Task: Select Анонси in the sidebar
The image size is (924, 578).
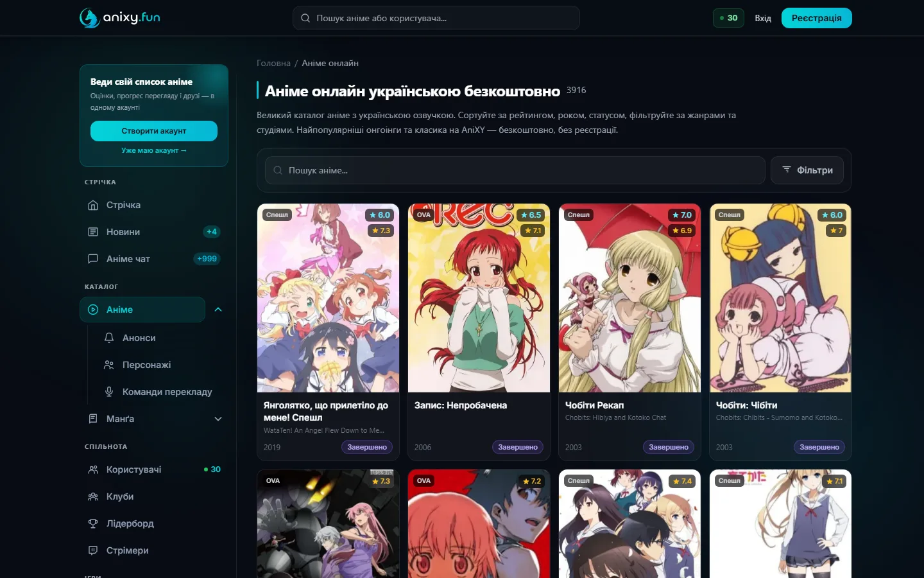Action: point(162,338)
